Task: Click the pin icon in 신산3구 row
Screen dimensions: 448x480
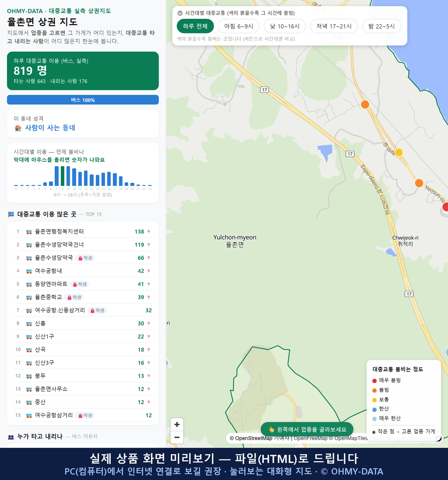Action: [149, 363]
